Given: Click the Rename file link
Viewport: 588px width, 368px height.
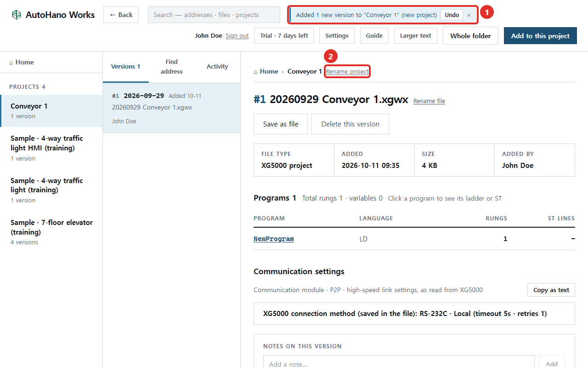Looking at the screenshot, I should coord(429,101).
